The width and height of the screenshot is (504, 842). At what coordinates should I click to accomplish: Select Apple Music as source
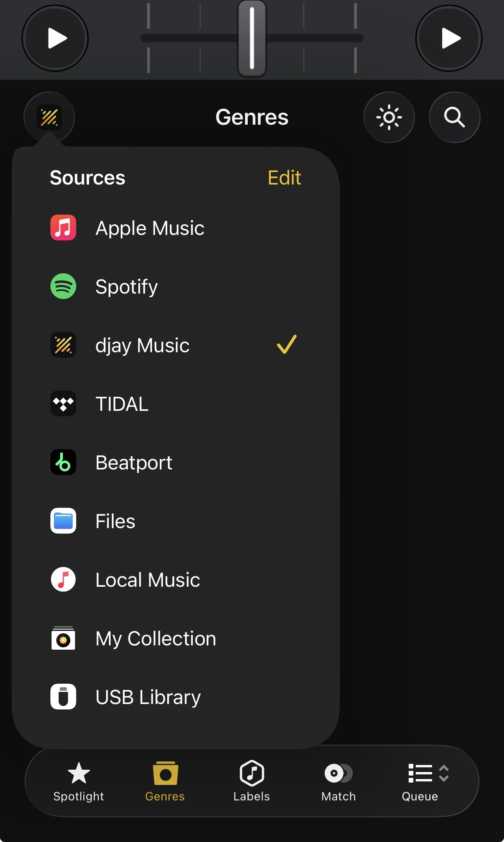point(150,228)
